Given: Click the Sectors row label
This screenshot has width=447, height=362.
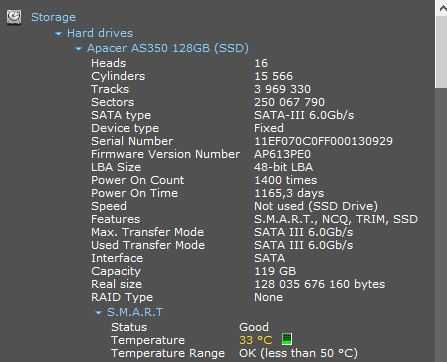Looking at the screenshot, I should [112, 102].
